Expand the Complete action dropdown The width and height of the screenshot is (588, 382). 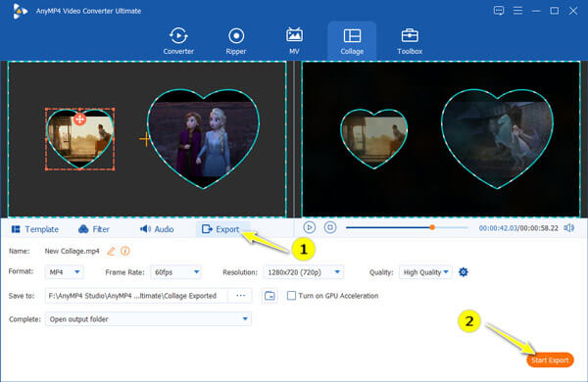coord(148,319)
